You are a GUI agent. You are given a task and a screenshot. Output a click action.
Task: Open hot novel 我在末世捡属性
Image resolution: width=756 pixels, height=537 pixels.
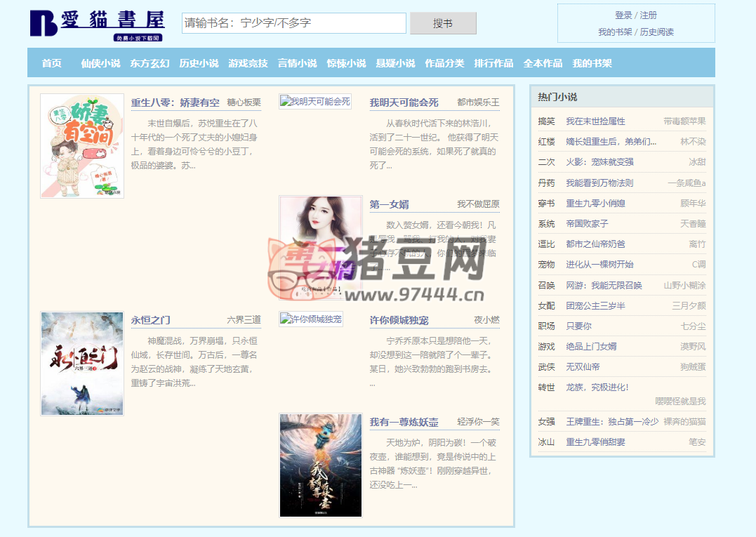[x=595, y=121]
